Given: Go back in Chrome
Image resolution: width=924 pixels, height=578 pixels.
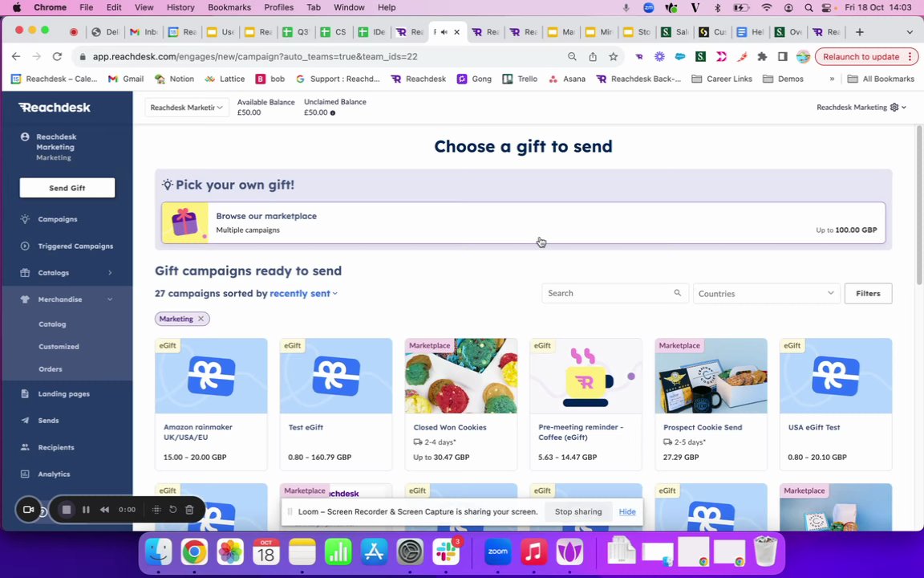Looking at the screenshot, I should click(x=16, y=57).
